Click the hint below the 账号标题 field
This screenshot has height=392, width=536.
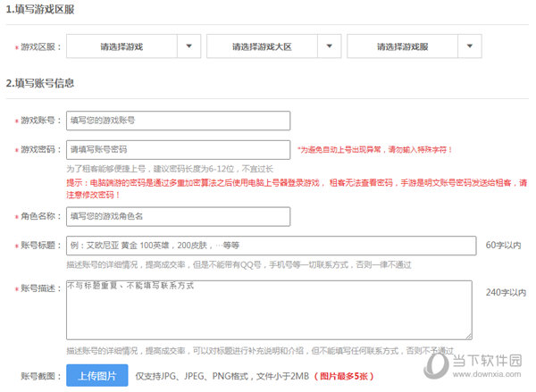[239, 265]
